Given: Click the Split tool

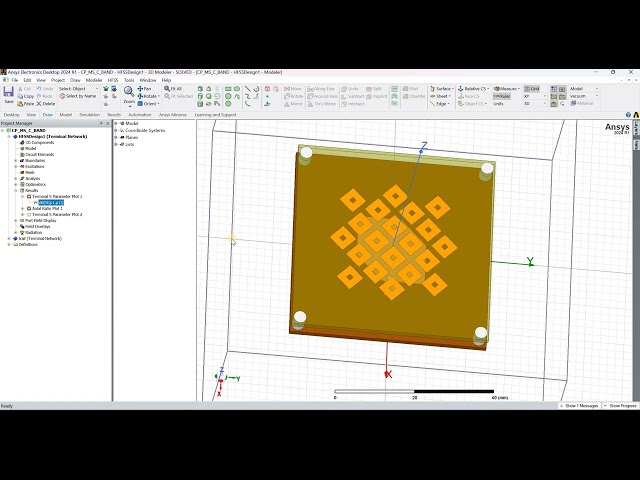Looking at the screenshot, I should click(x=373, y=89).
